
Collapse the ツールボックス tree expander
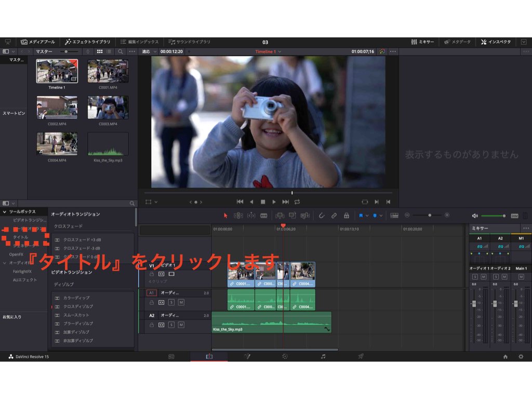(x=4, y=211)
